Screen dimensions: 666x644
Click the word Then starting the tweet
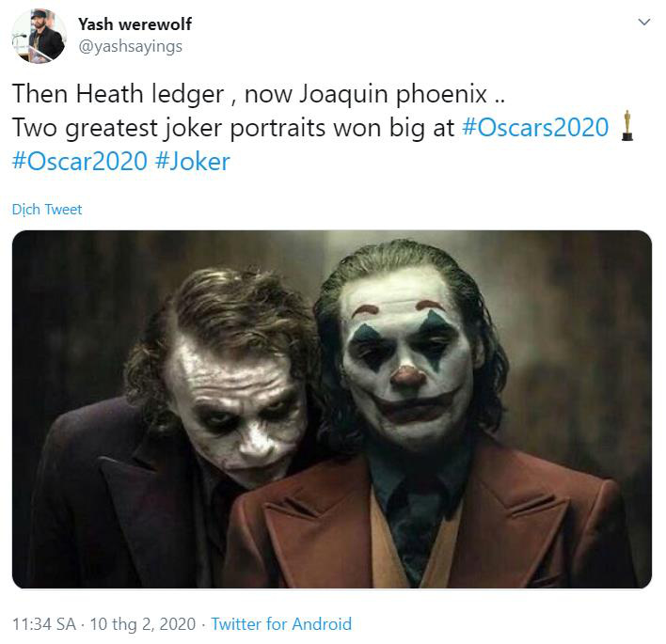40,94
